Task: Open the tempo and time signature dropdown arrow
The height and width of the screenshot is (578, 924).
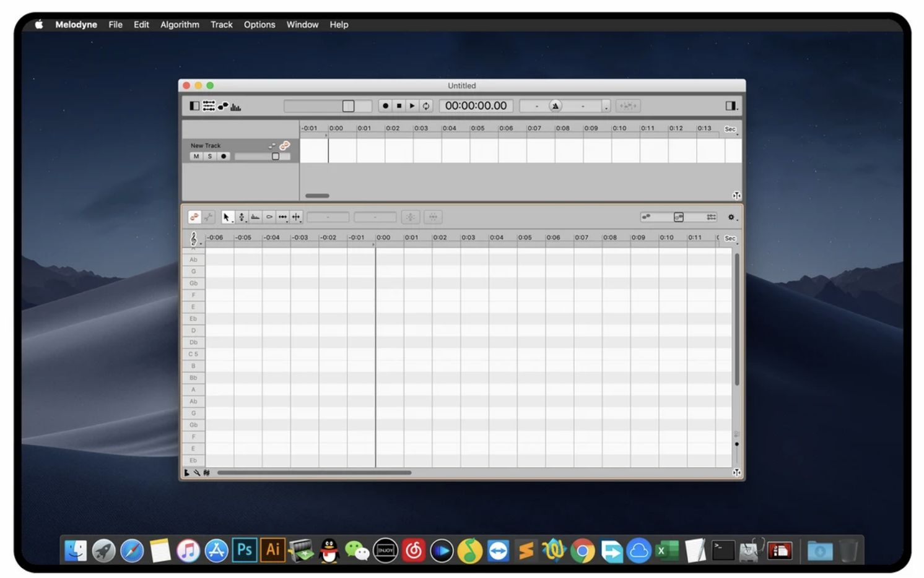Action: pos(606,106)
